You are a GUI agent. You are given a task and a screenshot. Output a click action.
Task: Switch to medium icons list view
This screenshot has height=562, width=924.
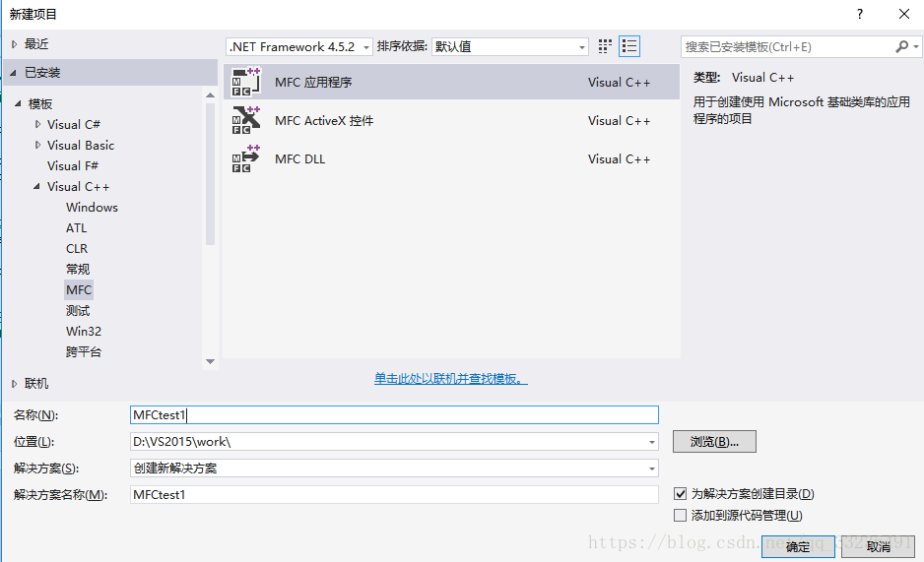tap(629, 46)
